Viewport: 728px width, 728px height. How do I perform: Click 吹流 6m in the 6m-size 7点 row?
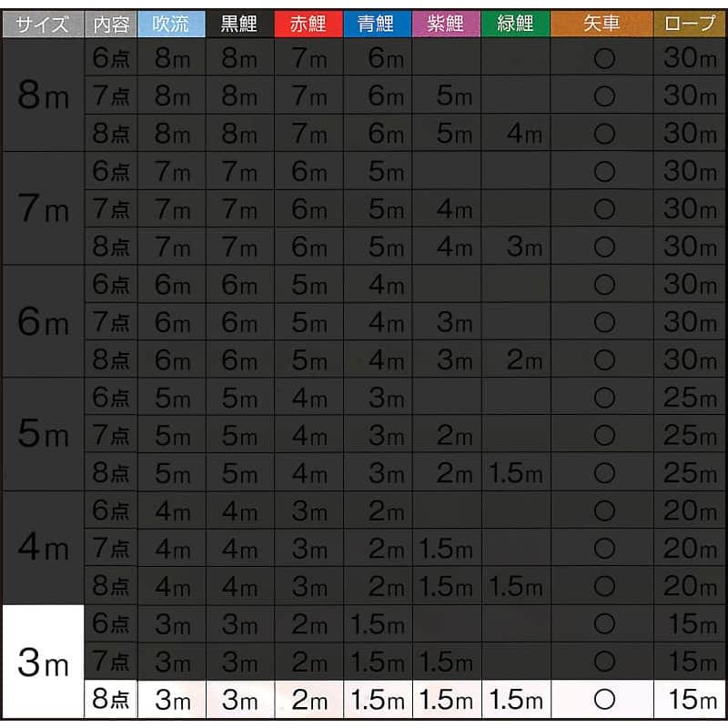tap(171, 322)
